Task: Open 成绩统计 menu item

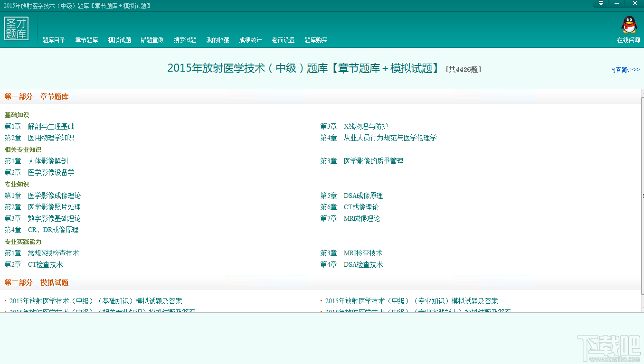Action: click(x=250, y=40)
